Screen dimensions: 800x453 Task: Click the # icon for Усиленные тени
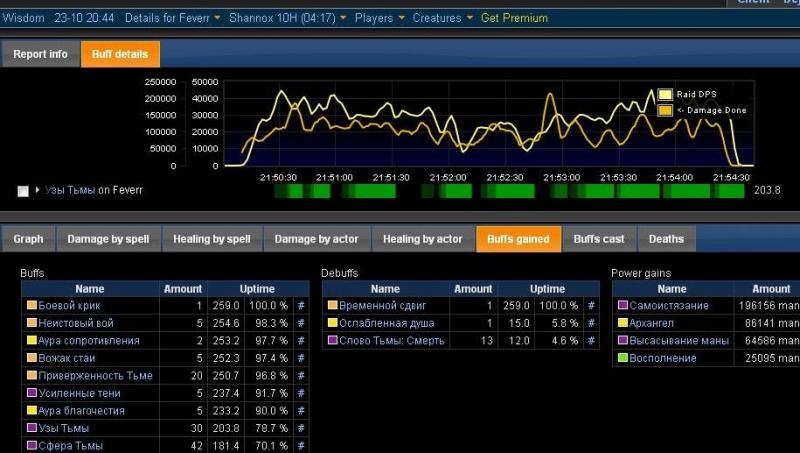pyautogui.click(x=301, y=393)
